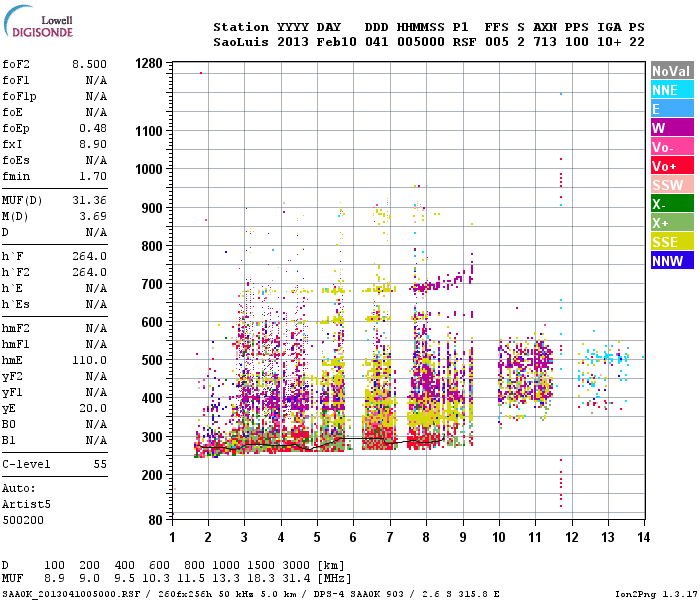The width and height of the screenshot is (700, 600).
Task: Click the Ion2Png 1.3.17 version text
Action: pyautogui.click(x=656, y=594)
